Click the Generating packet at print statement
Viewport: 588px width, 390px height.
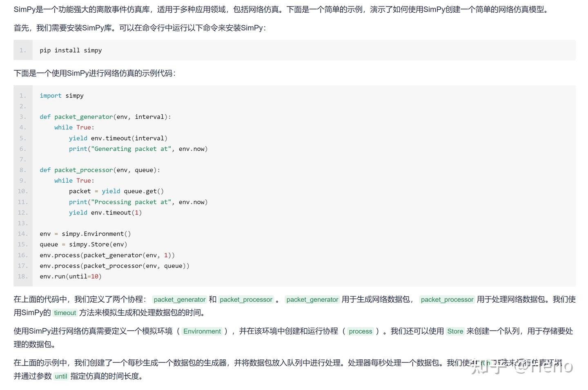(138, 149)
